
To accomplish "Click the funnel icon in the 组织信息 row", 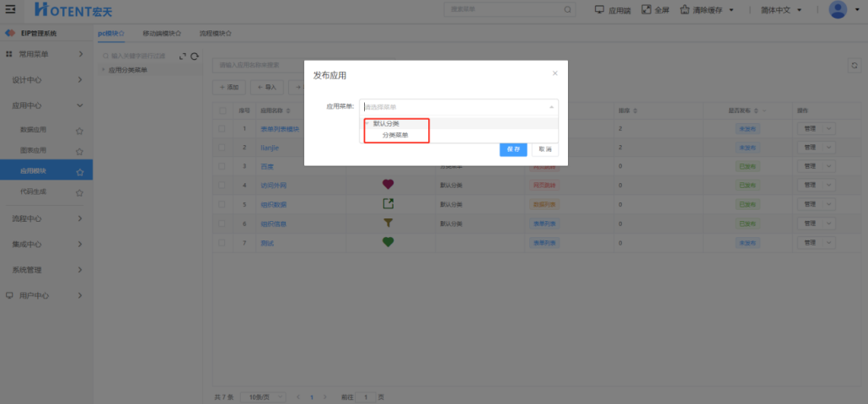I will [x=388, y=223].
